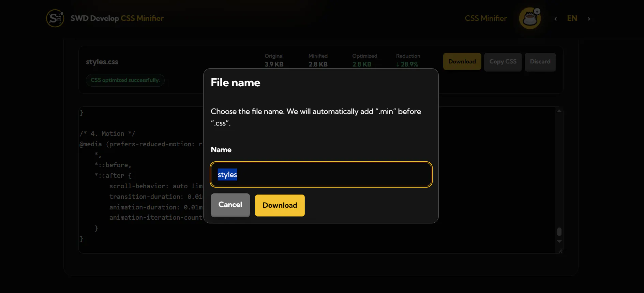
Task: Click the 'CSS optimized successfully.' status badge
Action: click(125, 80)
